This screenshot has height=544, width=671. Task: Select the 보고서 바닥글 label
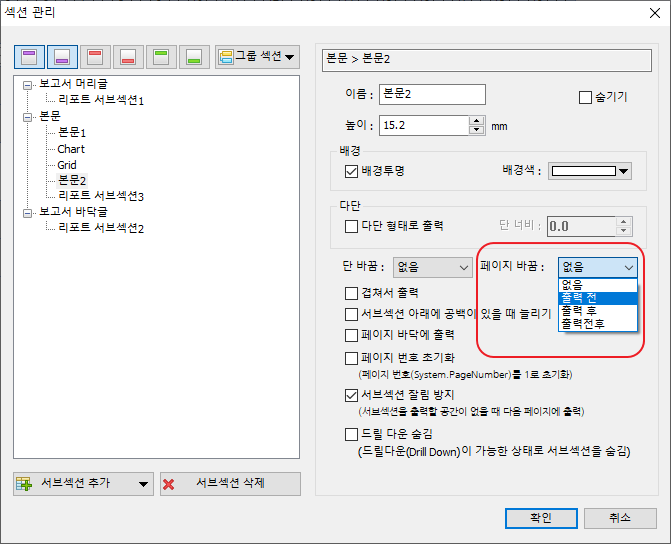click(73, 211)
